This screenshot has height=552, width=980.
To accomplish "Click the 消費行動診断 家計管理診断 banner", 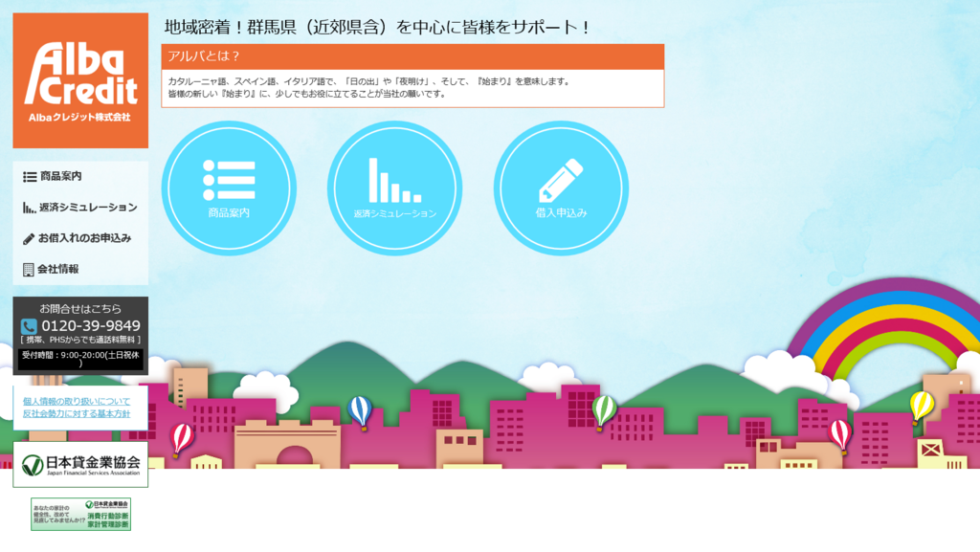I will [x=80, y=514].
